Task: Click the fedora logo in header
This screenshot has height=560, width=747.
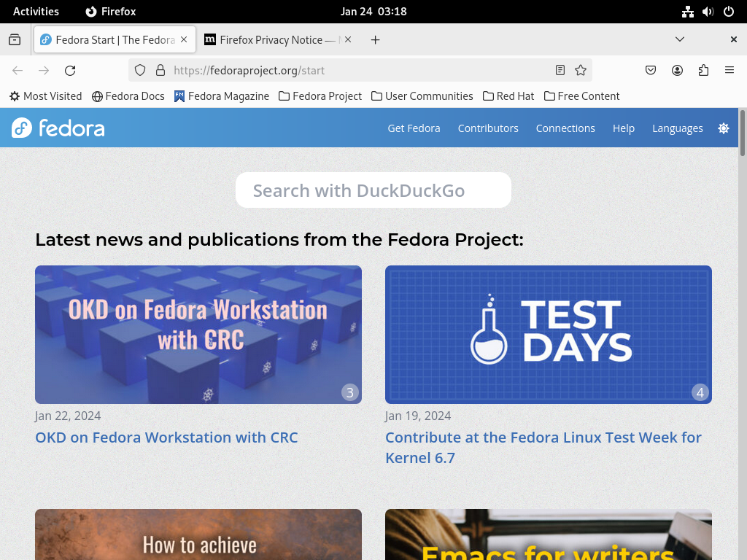Action: click(x=58, y=128)
